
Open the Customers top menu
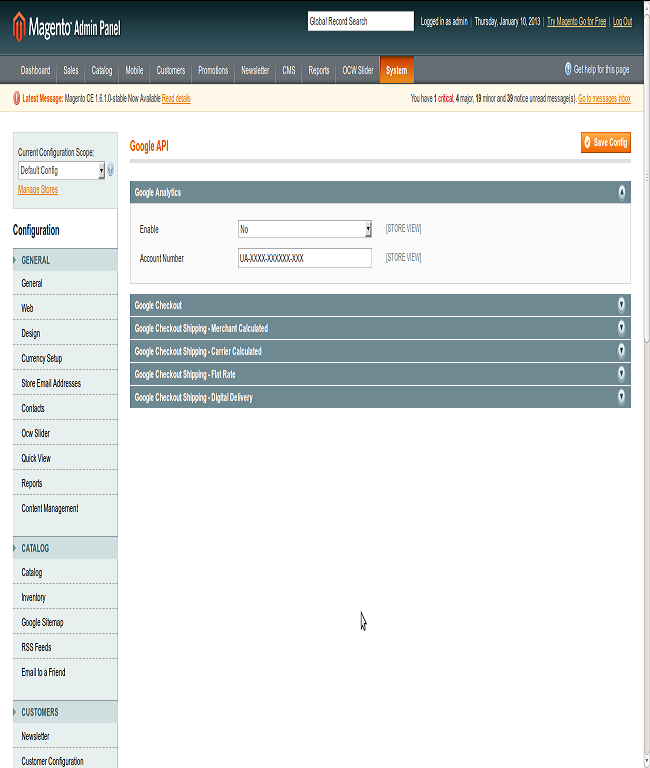tap(171, 70)
